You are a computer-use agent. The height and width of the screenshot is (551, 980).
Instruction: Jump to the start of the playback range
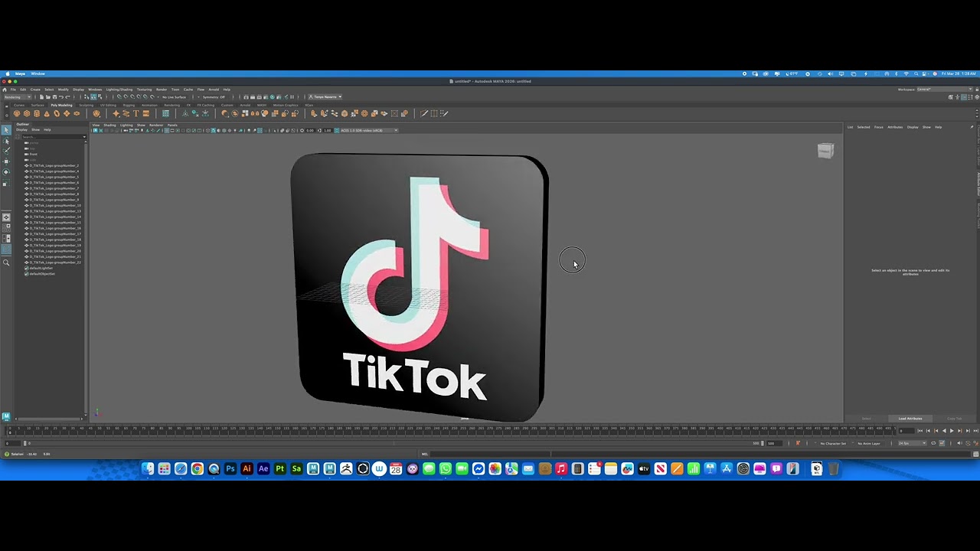(x=920, y=431)
